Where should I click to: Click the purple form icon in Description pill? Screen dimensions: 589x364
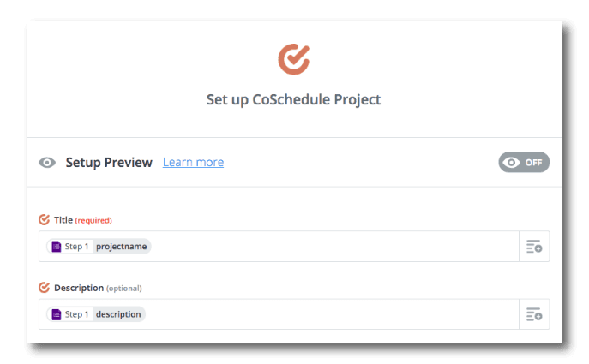point(57,314)
